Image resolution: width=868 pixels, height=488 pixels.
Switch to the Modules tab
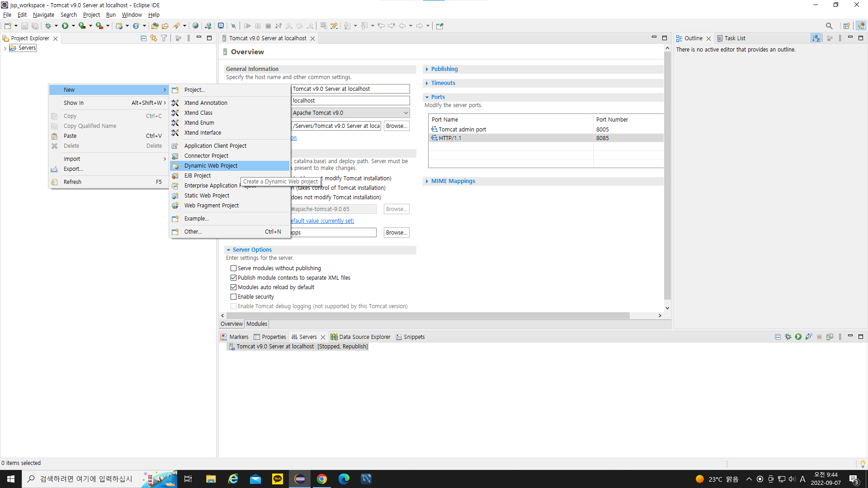[x=257, y=324]
